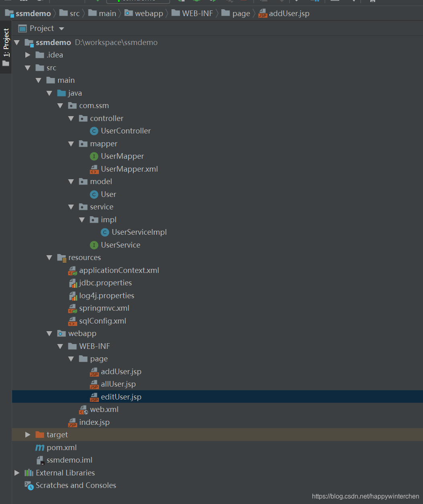
Task: Collapse the ssmdemo project root
Action: (x=17, y=43)
